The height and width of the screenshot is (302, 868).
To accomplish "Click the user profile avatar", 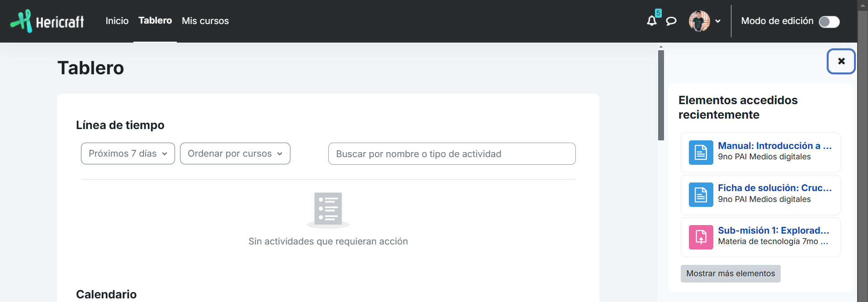I will [699, 21].
